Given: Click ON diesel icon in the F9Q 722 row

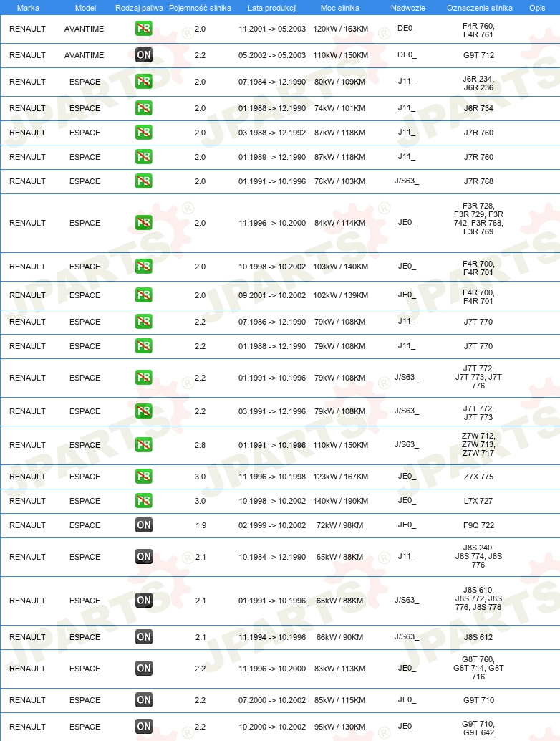Looking at the screenshot, I should click(143, 525).
